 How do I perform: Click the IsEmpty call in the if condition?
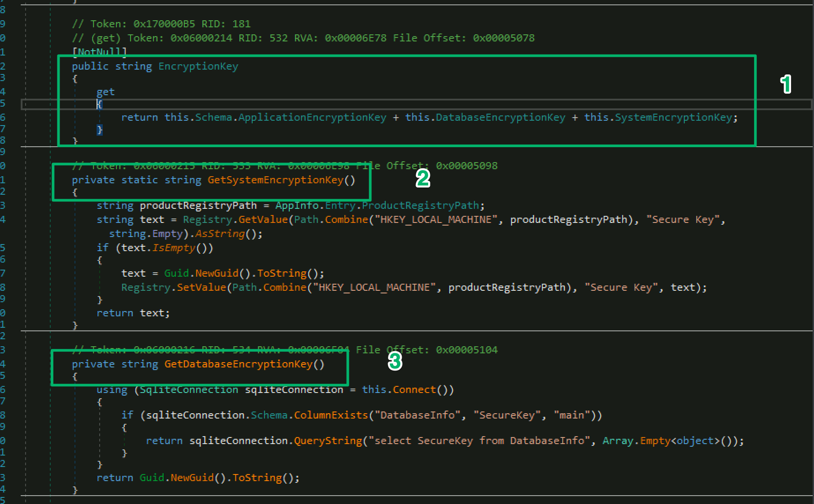coord(174,248)
